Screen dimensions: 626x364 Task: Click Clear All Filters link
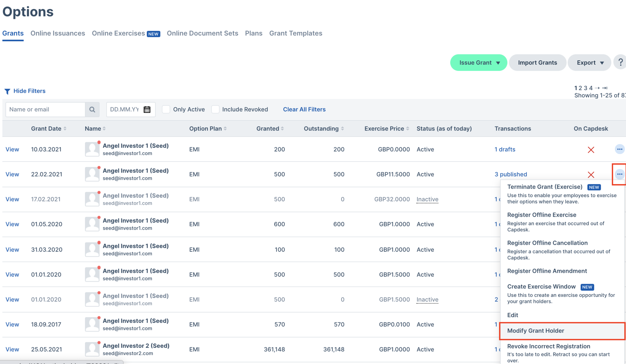[x=304, y=109]
